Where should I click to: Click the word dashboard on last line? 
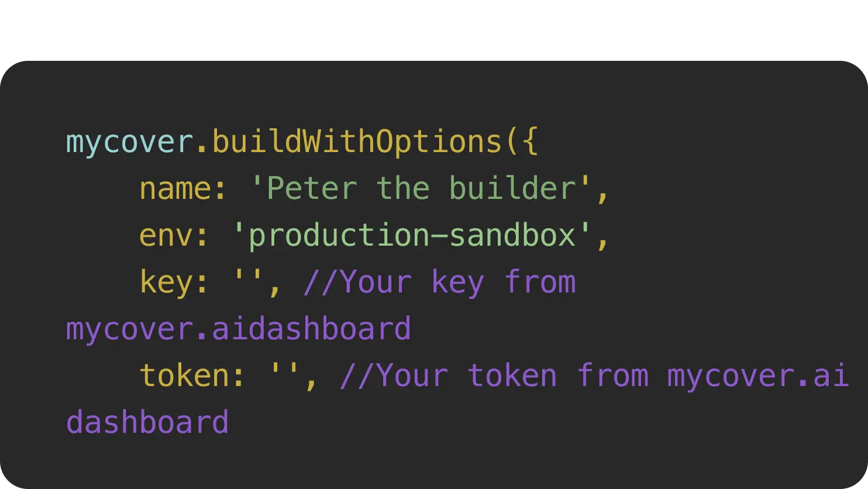(x=147, y=422)
